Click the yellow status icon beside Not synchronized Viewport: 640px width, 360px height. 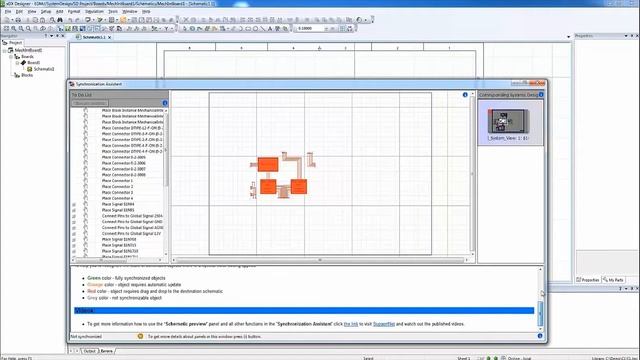140,336
